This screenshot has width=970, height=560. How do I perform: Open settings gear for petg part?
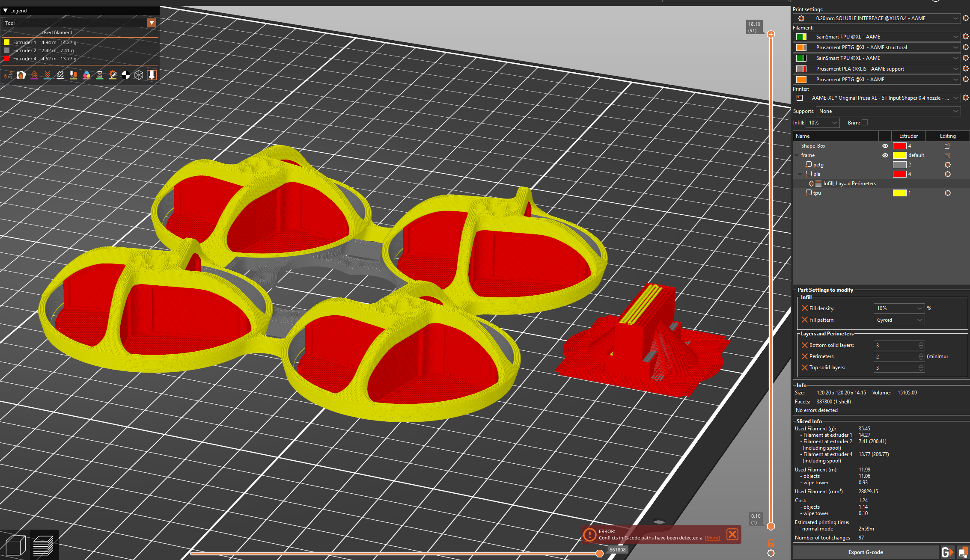pos(947,165)
